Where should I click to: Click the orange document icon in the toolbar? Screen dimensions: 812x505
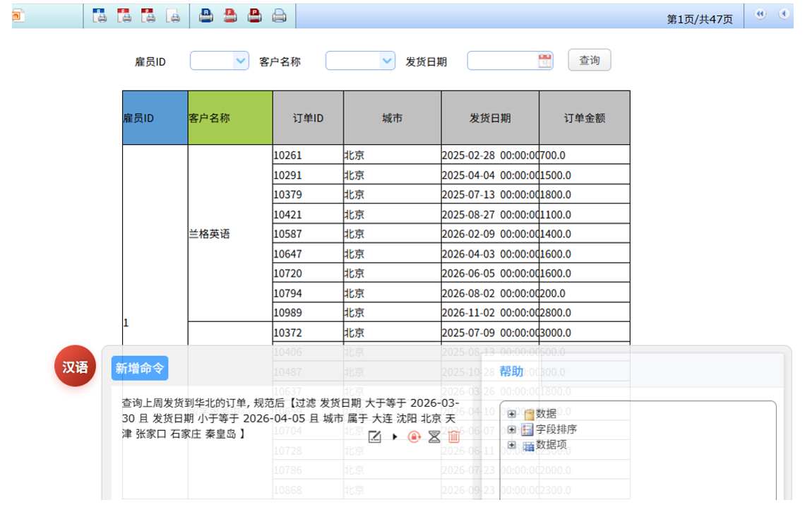(18, 16)
